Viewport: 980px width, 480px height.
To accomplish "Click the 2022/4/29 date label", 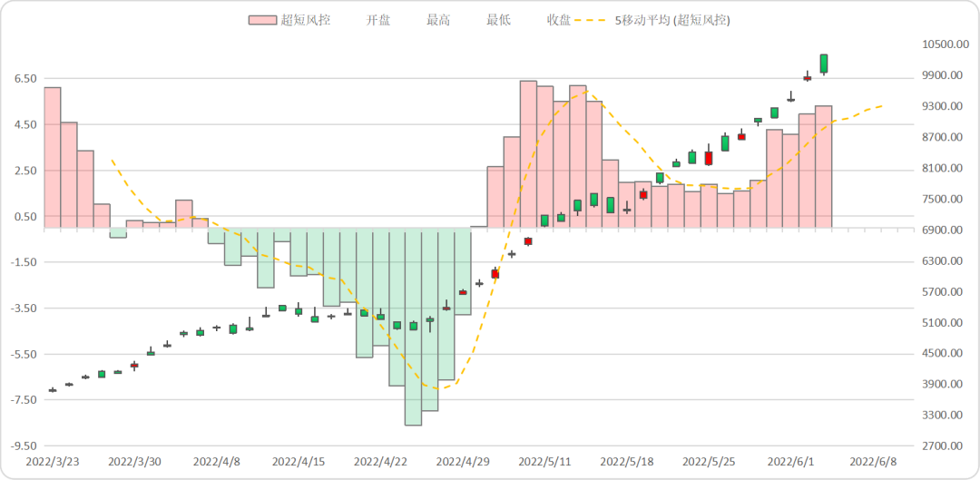I will click(463, 462).
